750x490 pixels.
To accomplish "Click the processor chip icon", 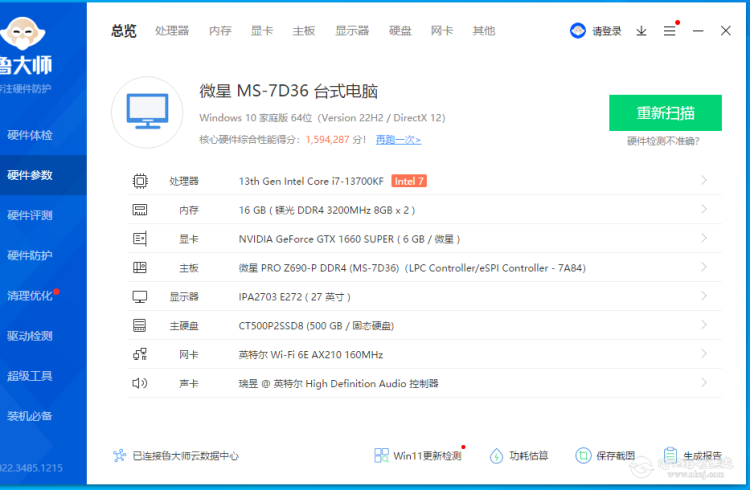I will [140, 181].
